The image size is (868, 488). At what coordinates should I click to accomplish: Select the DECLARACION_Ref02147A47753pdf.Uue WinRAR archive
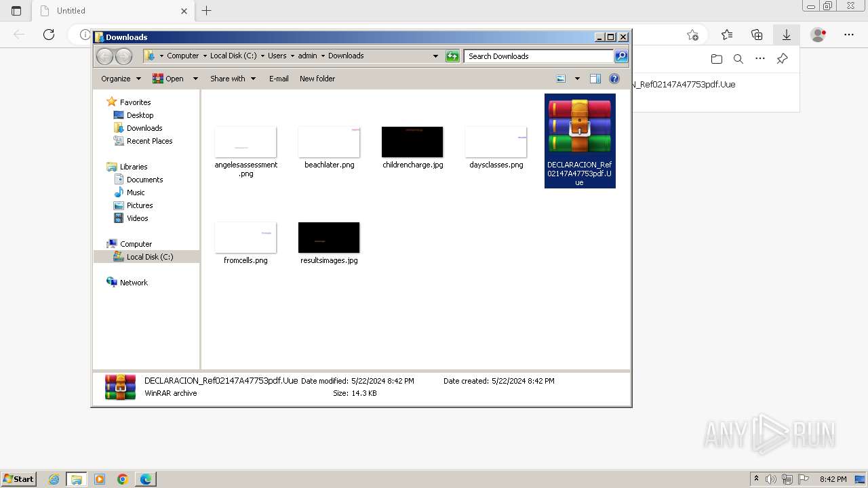click(x=580, y=141)
